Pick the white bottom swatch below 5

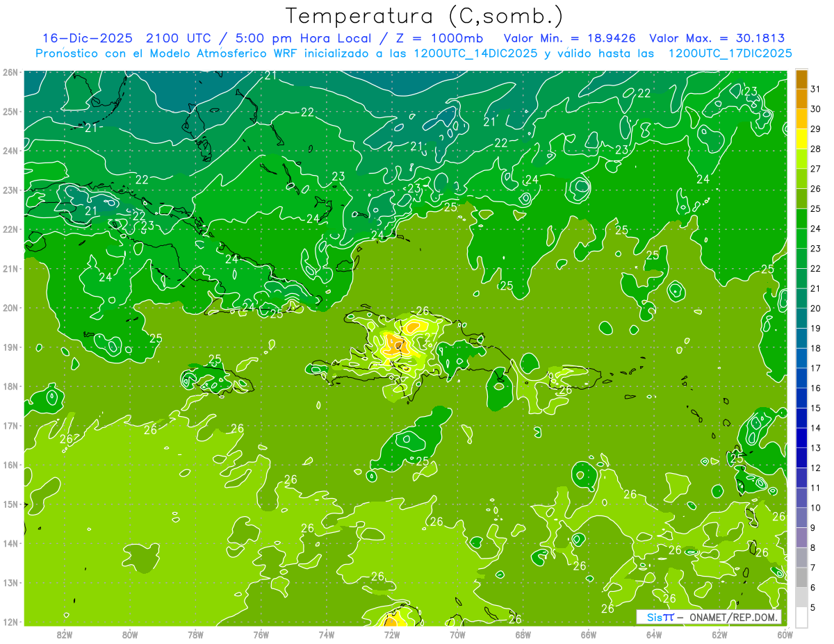point(801,616)
